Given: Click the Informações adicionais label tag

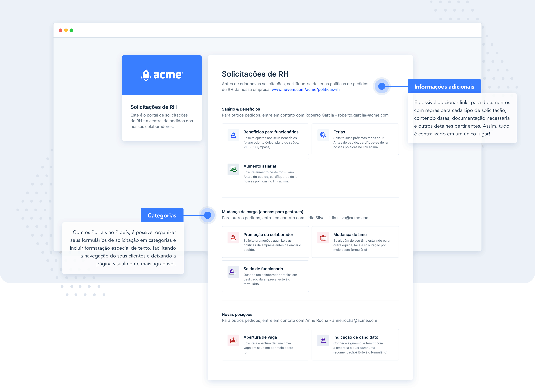Looking at the screenshot, I should coord(444,86).
